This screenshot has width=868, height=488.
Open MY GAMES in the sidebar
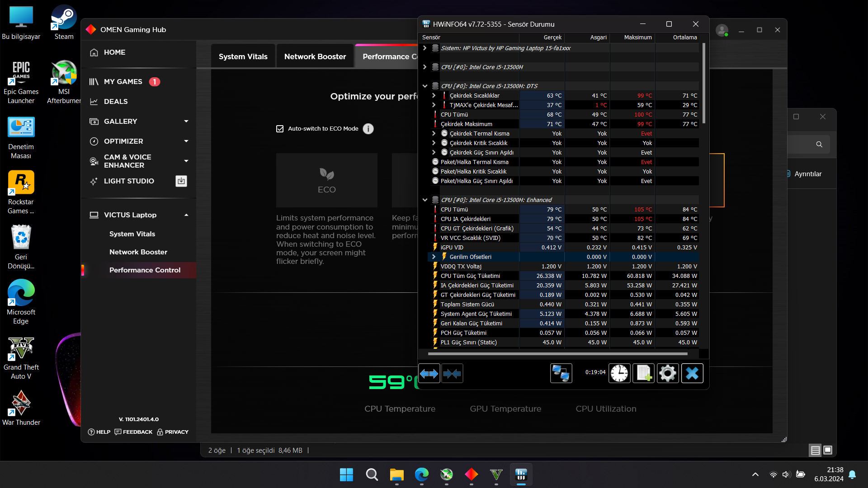pyautogui.click(x=123, y=82)
